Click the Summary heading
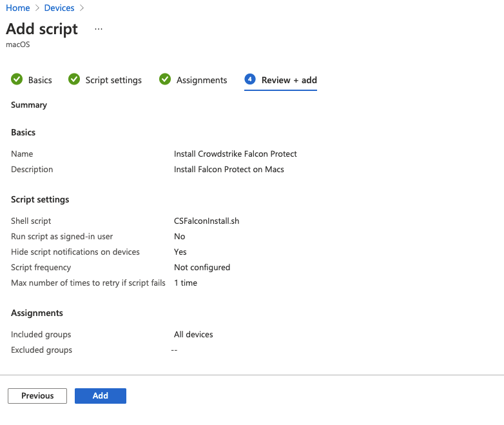This screenshot has height=425, width=504. coord(29,105)
